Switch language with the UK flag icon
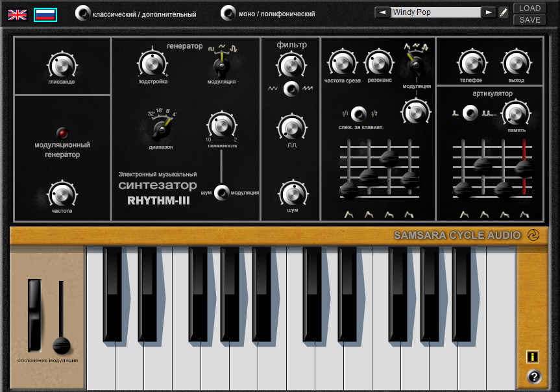 (x=17, y=15)
